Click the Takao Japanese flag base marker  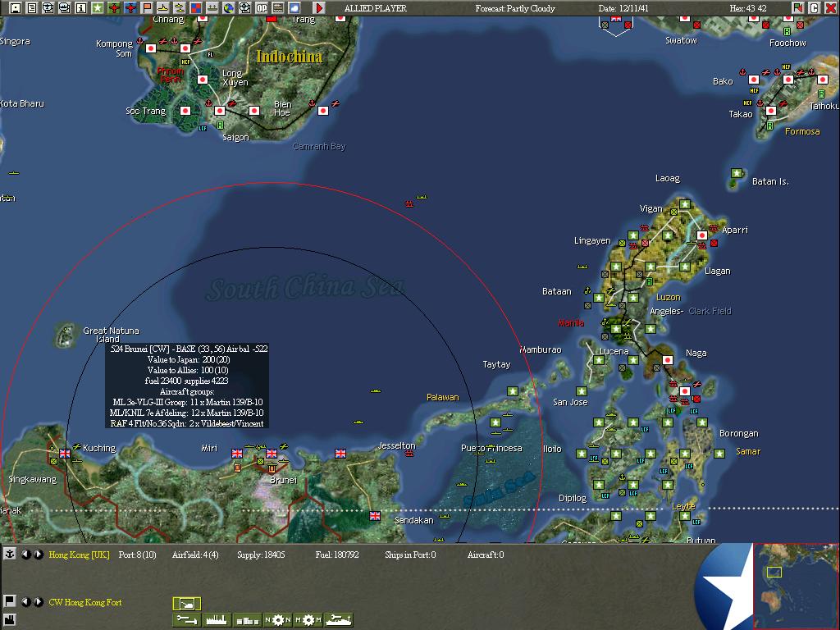click(771, 111)
